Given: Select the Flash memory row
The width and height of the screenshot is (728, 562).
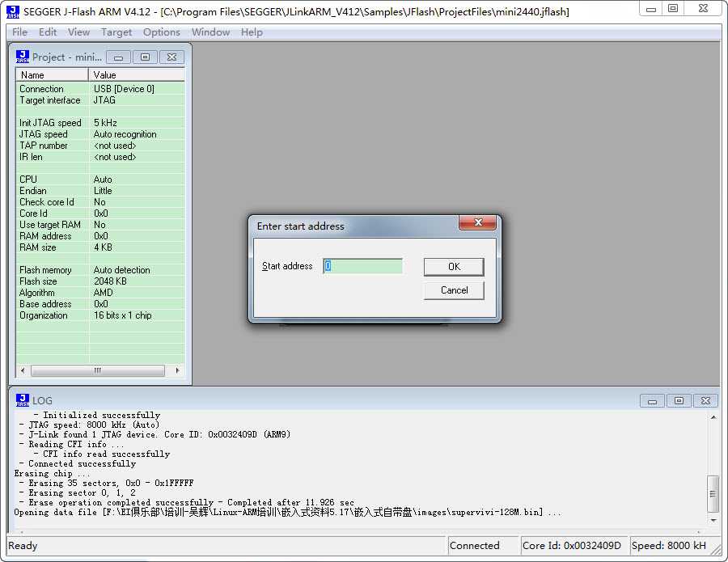Looking at the screenshot, I should pos(100,270).
